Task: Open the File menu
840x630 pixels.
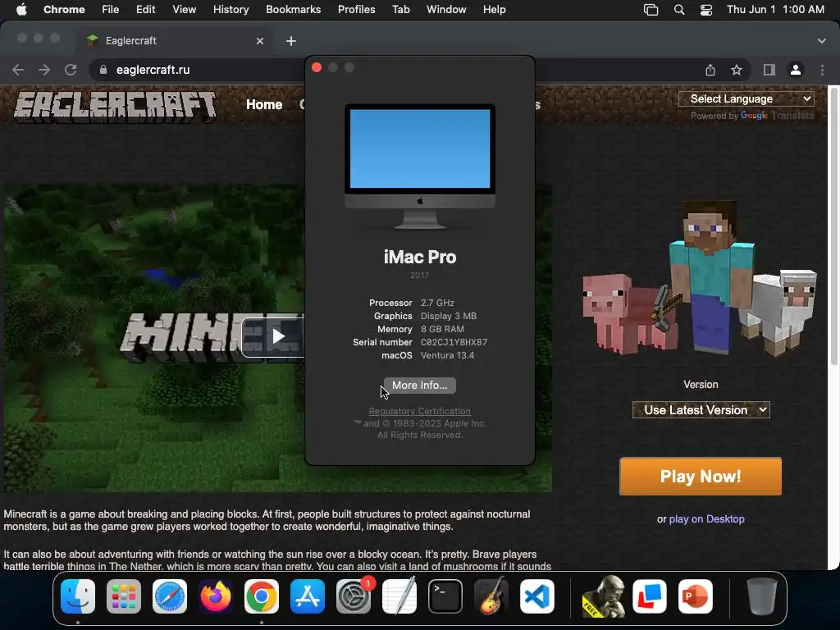Action: (x=111, y=10)
